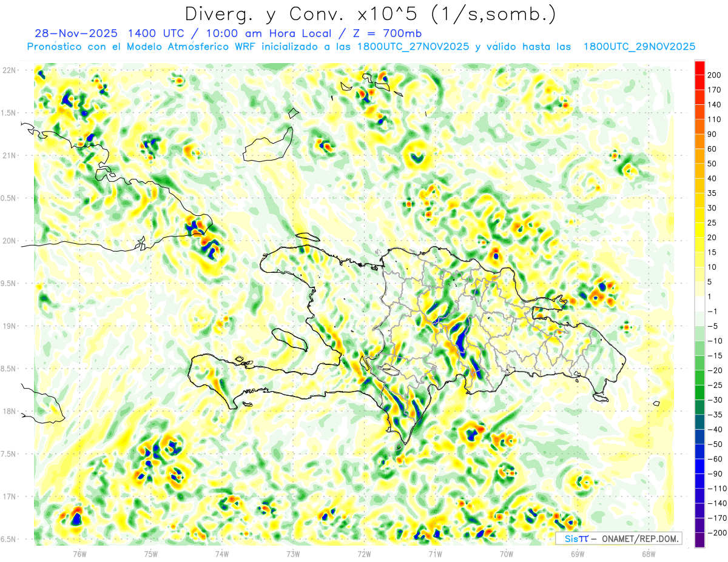This screenshot has height=562, width=728.
Task: Click the '-50' value on color scale
Action: (715, 444)
